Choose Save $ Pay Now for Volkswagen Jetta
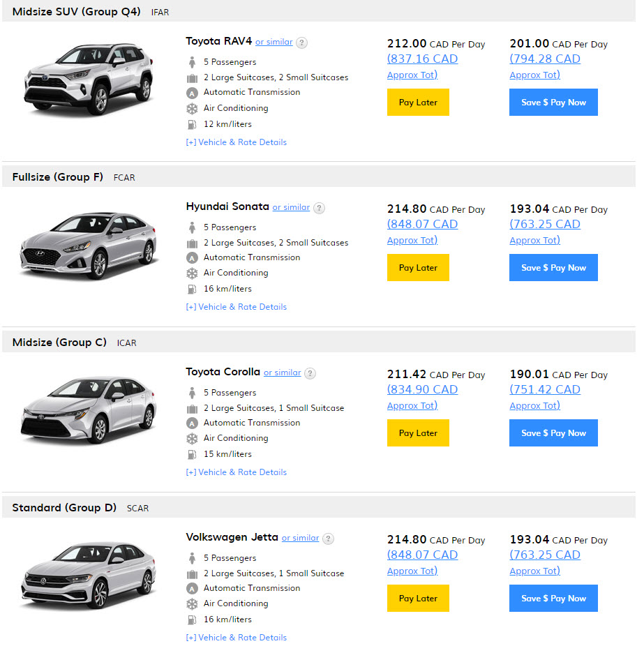Screen dimensions: 644x646 [553, 599]
